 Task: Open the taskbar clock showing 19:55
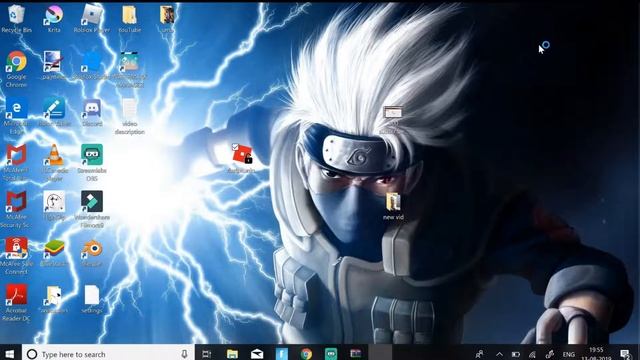[x=596, y=354]
